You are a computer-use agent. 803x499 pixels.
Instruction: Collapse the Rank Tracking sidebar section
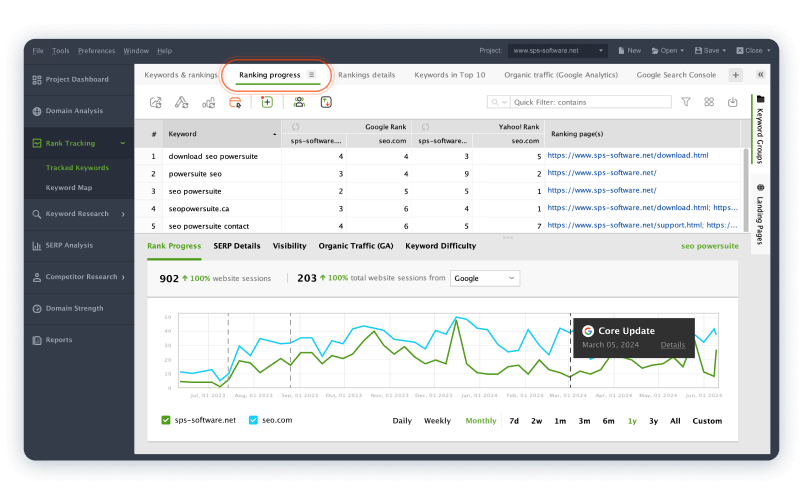[123, 143]
